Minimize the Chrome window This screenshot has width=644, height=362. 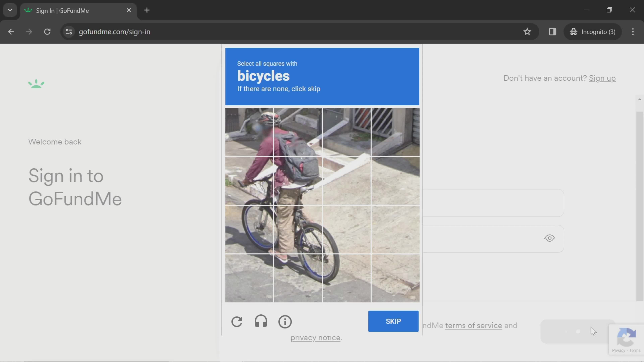tap(586, 10)
